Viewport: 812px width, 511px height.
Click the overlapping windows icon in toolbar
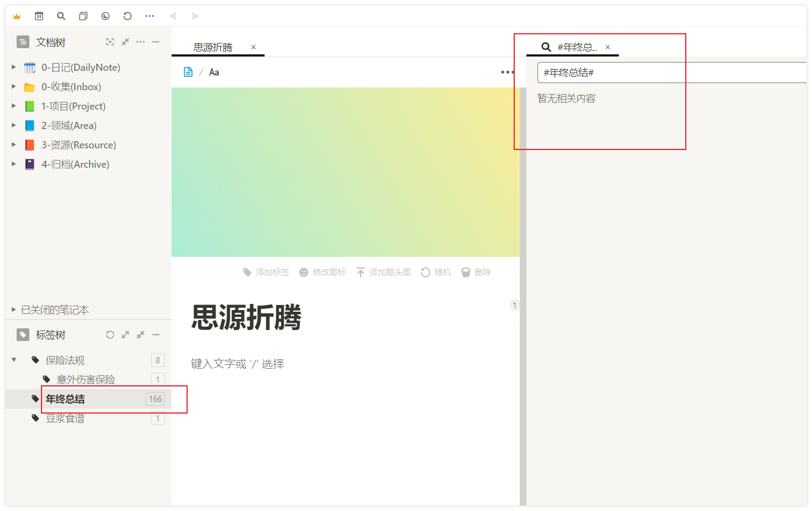(83, 17)
